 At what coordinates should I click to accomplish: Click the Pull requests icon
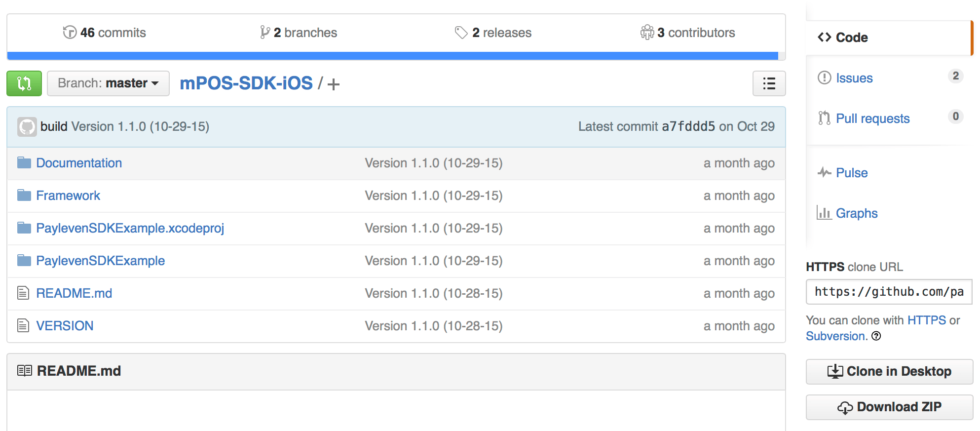click(824, 118)
